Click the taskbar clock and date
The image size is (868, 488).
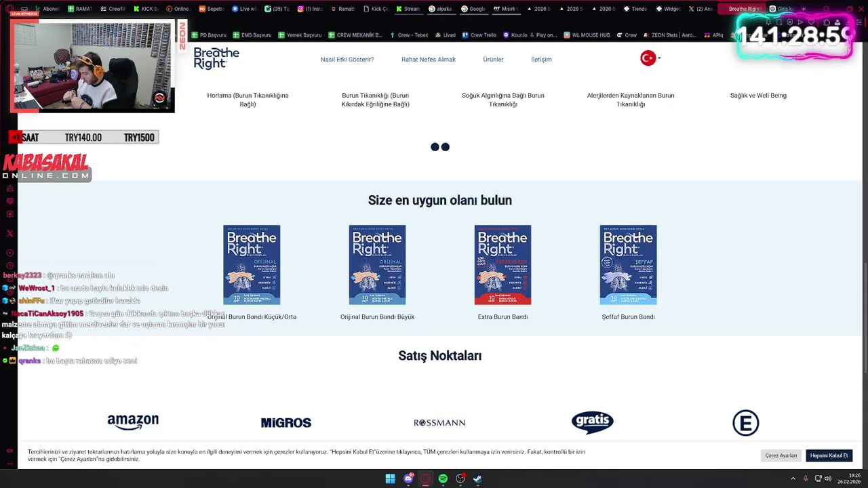[848, 479]
